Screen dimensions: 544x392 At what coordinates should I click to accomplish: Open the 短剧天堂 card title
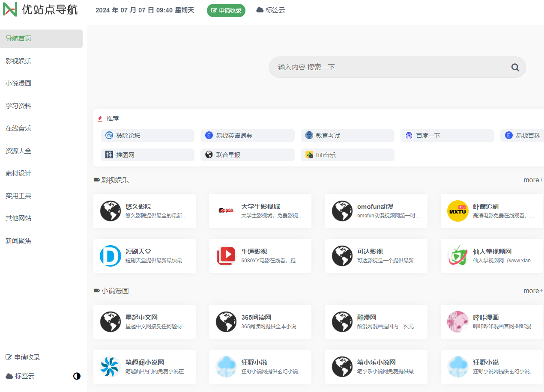pos(138,252)
